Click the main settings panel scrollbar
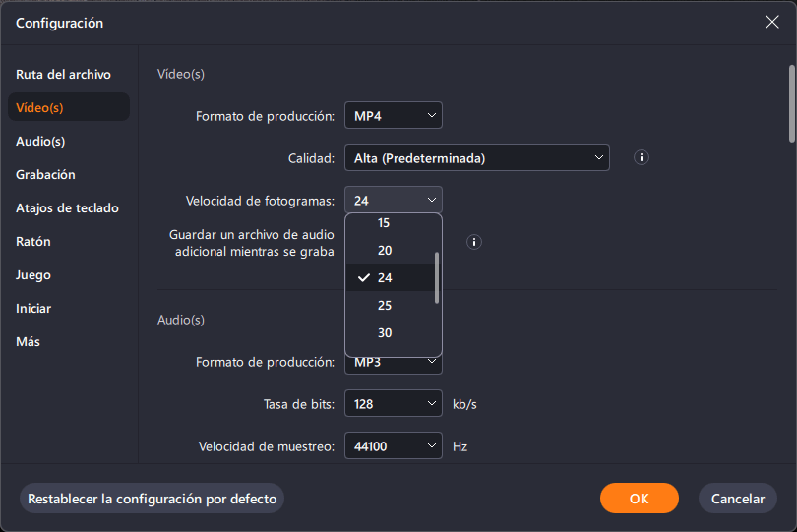Screen dimensions: 797x532 coord(791,103)
